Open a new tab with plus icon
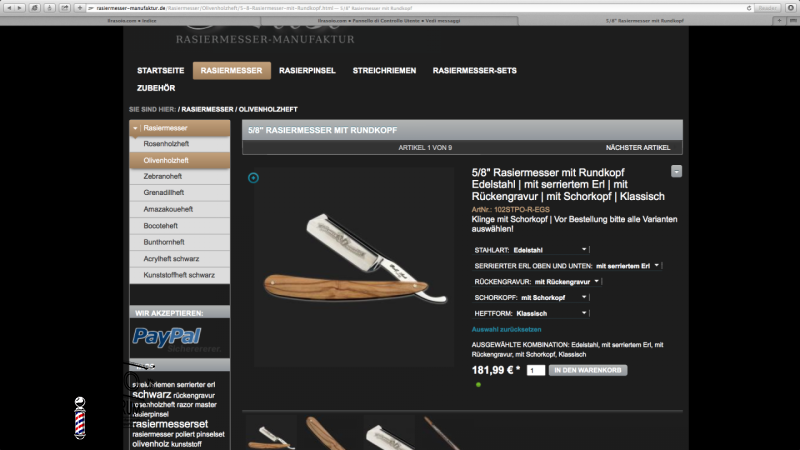Image resolution: width=800 pixels, height=450 pixels. 779,20
